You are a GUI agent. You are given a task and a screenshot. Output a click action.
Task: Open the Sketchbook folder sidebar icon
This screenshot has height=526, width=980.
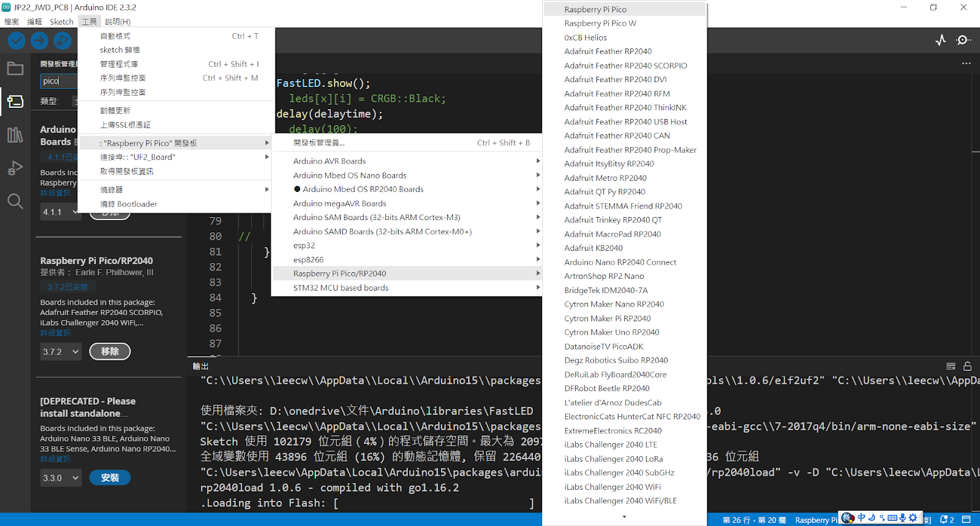(x=15, y=69)
